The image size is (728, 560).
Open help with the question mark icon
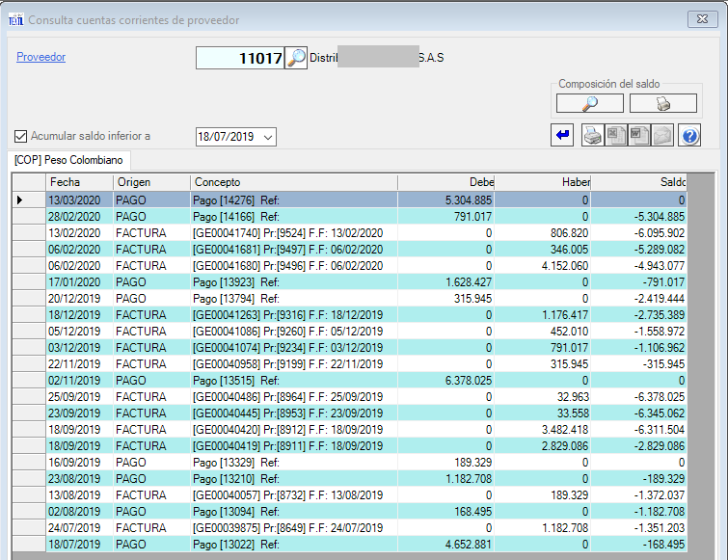pyautogui.click(x=688, y=136)
